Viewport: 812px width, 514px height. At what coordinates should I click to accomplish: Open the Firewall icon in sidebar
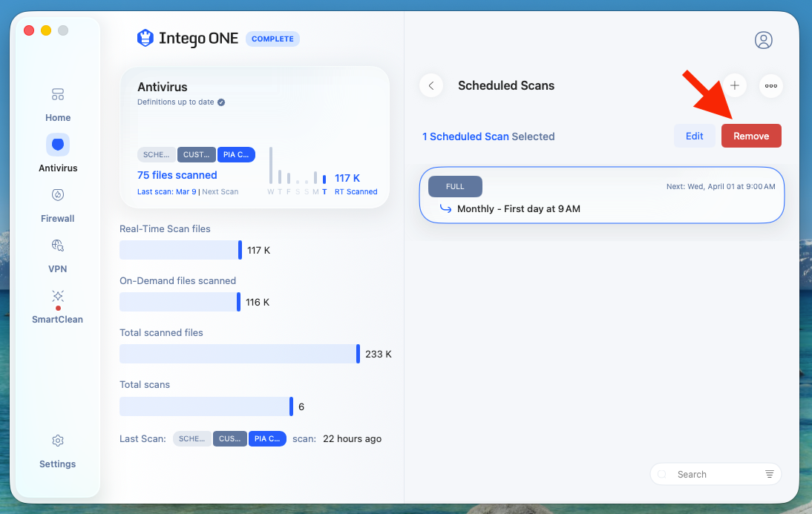click(x=57, y=194)
